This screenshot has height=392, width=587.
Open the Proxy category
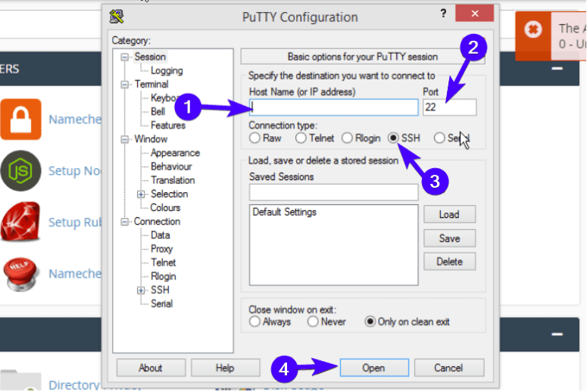tap(161, 249)
